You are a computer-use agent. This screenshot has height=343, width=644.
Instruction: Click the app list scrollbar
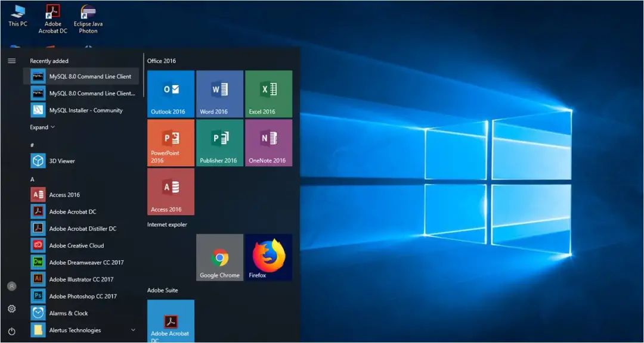click(143, 75)
